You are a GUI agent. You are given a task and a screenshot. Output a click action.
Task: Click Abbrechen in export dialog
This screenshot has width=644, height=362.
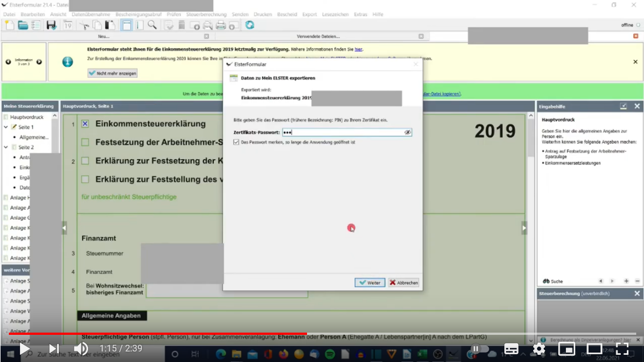[403, 283]
